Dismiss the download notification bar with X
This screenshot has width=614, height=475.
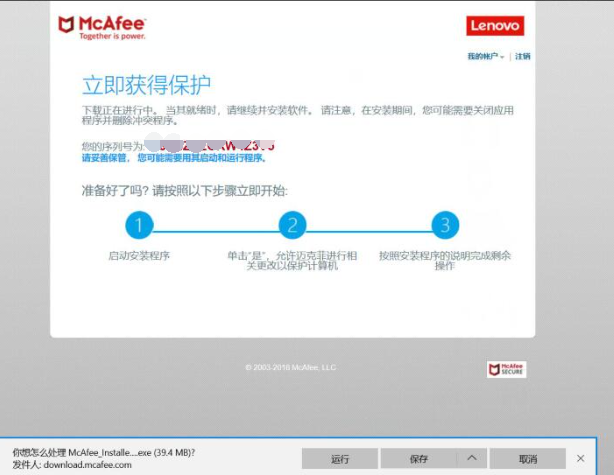[580, 459]
